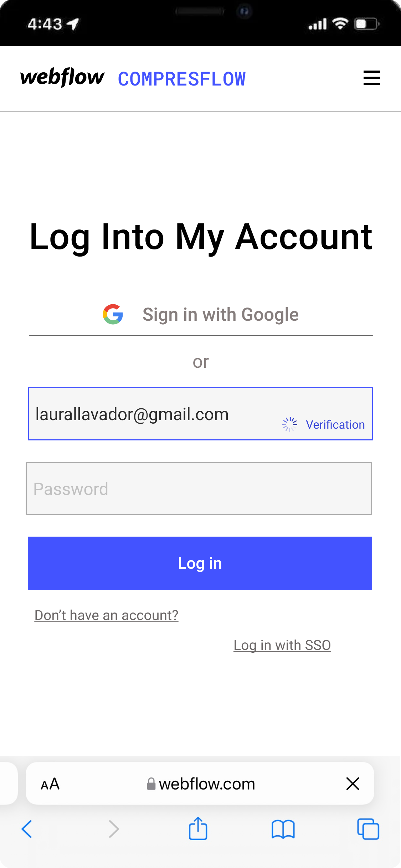Click the Verification link in email field
The image size is (401, 868).
coord(335,424)
